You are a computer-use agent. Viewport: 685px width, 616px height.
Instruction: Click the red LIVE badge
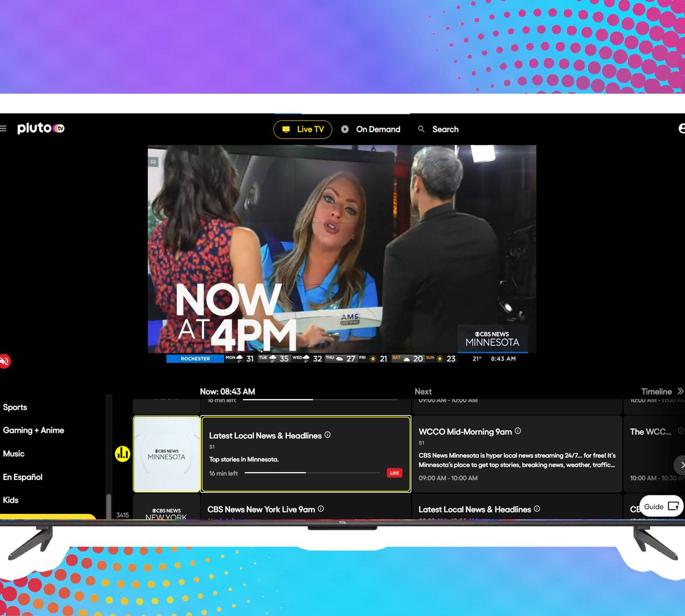394,473
